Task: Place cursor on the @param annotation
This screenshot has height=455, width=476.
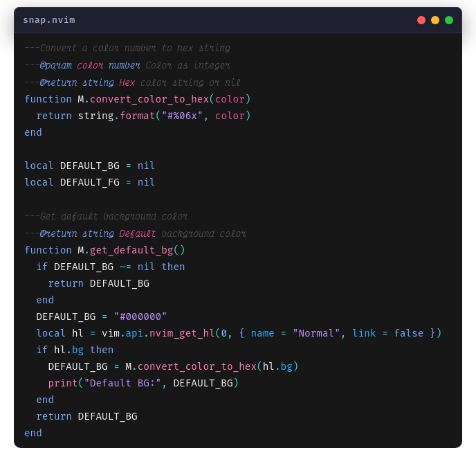Action: 55,65
